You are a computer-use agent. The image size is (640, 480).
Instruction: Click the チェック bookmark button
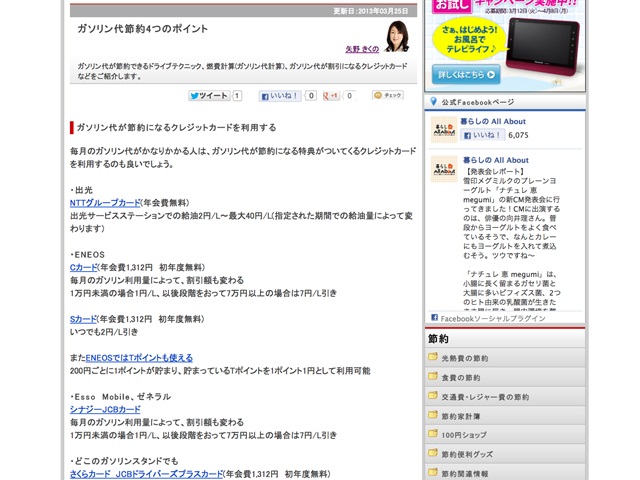coord(387,96)
